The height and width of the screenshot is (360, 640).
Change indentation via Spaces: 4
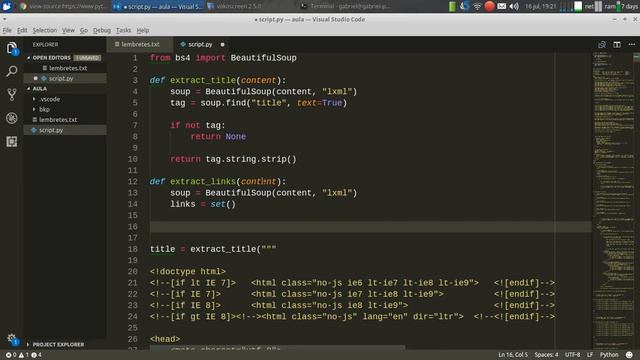tap(546, 355)
